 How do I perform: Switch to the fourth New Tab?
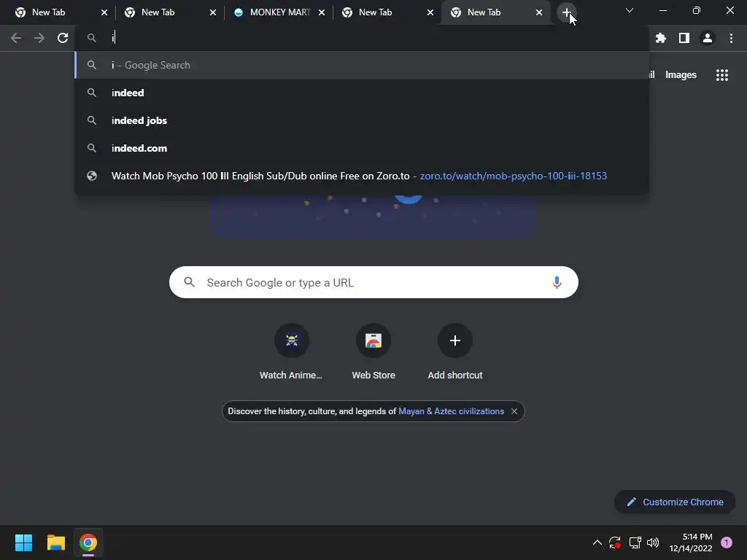382,12
